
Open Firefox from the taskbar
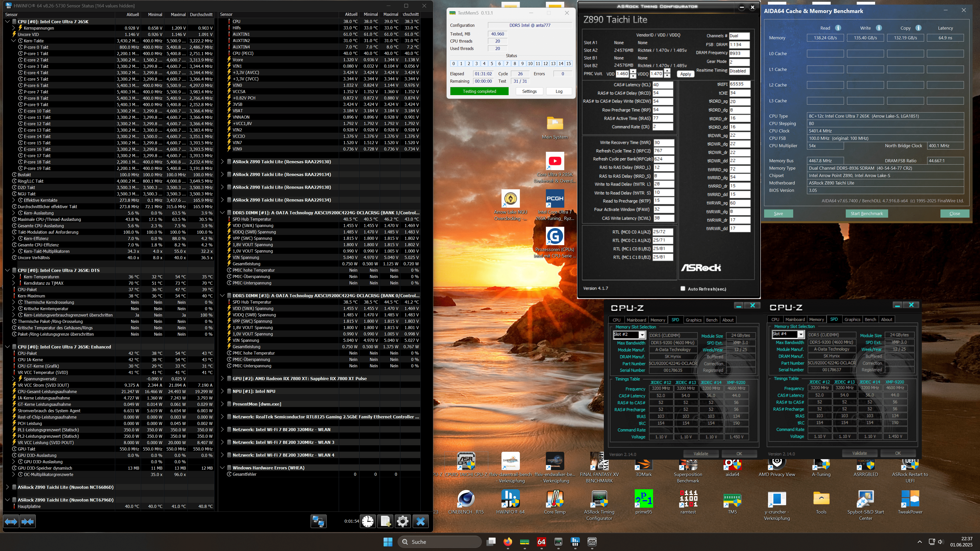coord(508,542)
